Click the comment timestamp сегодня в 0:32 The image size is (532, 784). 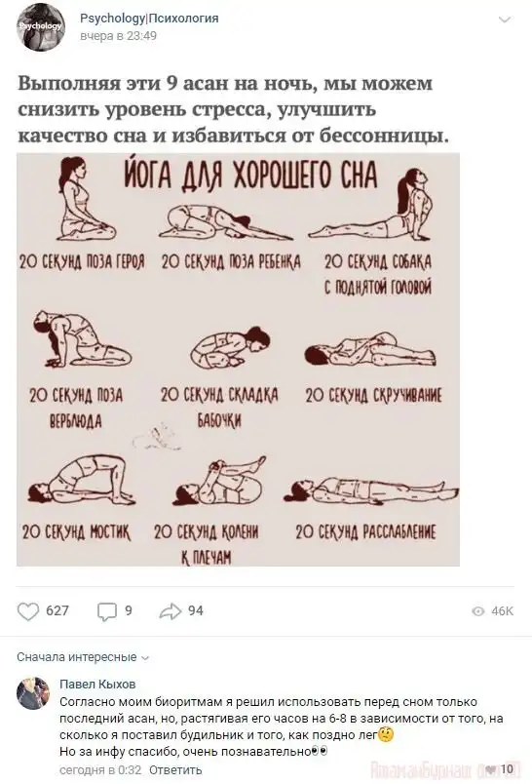point(100,769)
